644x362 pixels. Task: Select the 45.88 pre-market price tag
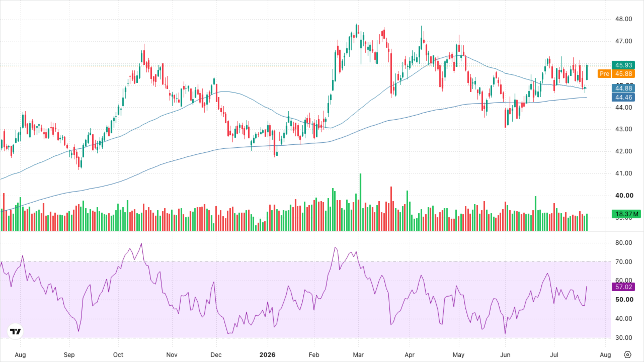[623, 74]
